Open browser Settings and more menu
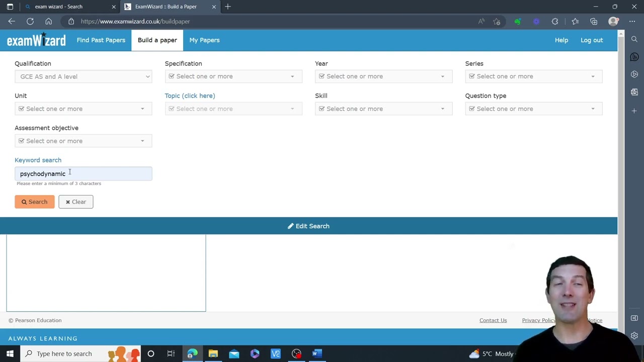 pyautogui.click(x=632, y=22)
